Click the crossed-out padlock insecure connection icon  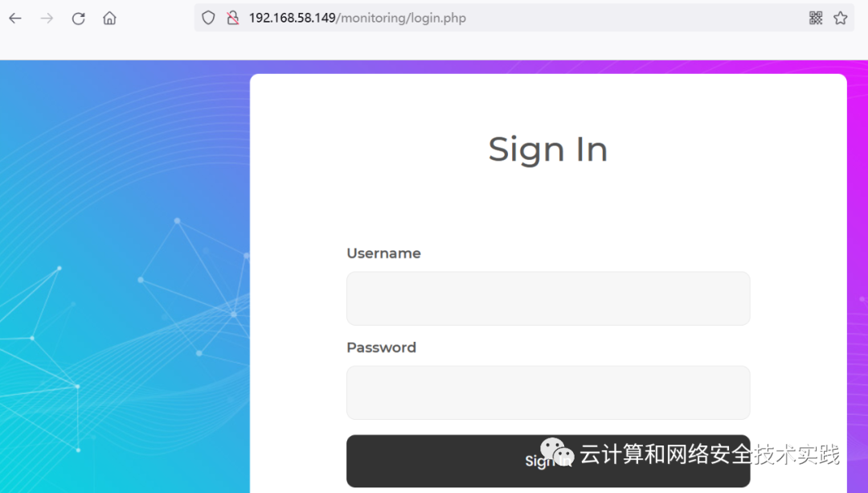[x=233, y=18]
